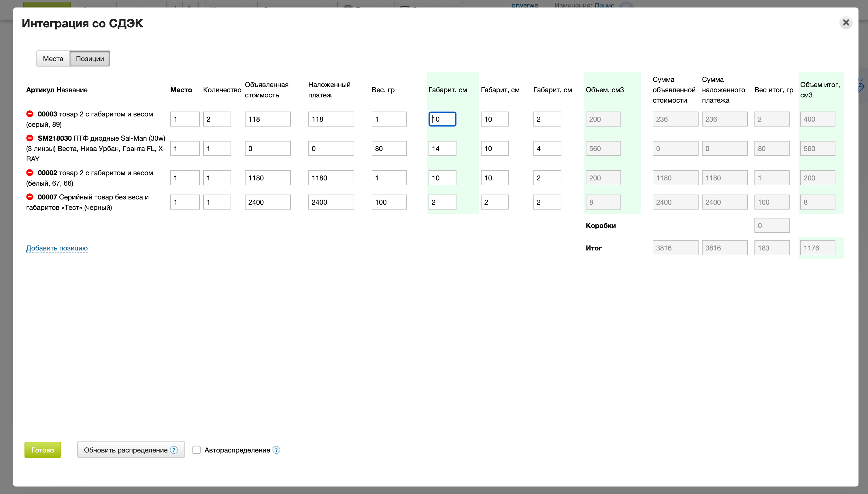Screen dimensions: 868x494
Task: Click cash on delivery field showing 2400
Action: [x=331, y=202]
